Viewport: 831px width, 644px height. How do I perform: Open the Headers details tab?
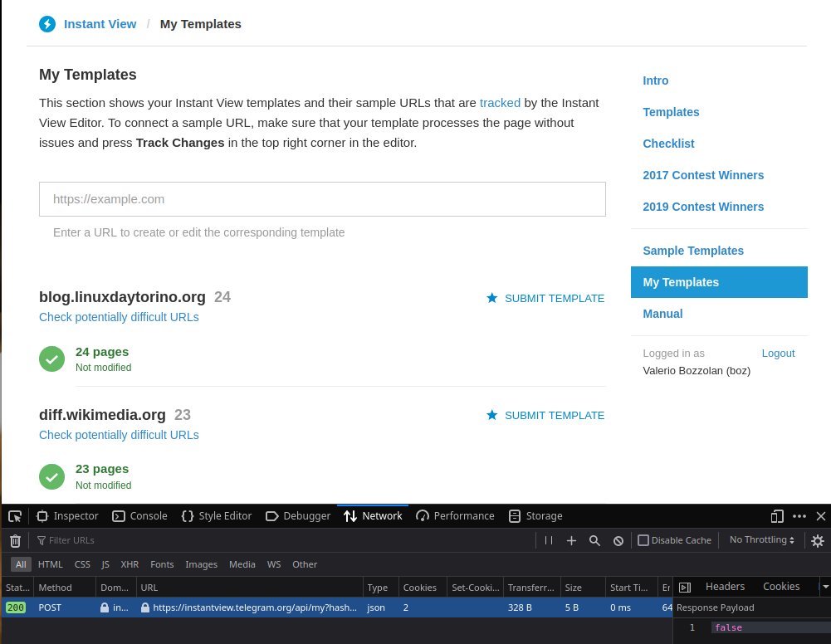(725, 586)
